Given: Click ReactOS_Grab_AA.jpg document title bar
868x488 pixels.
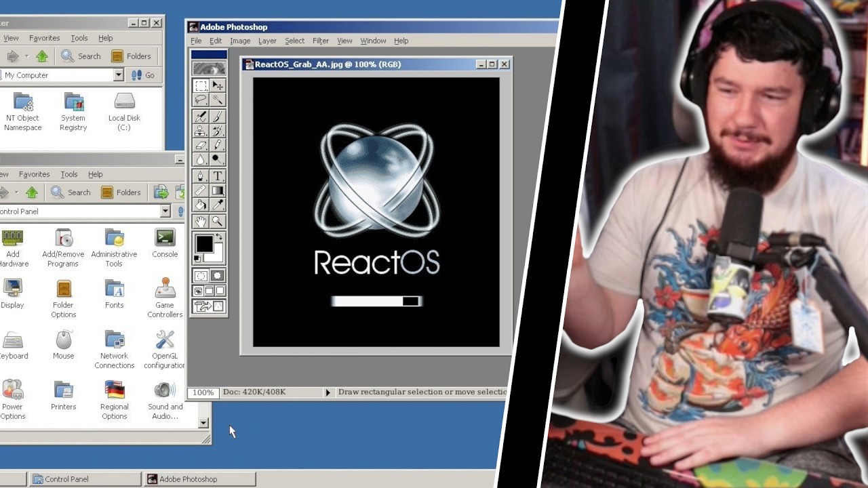Looking at the screenshot, I should tap(376, 64).
